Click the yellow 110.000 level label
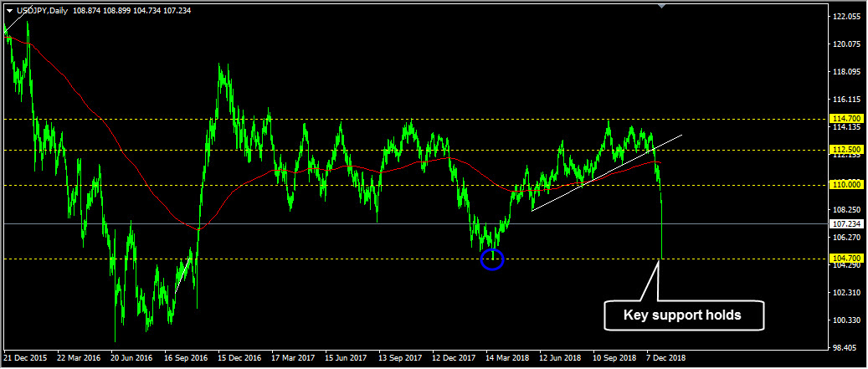The height and width of the screenshot is (369, 868). [x=846, y=185]
